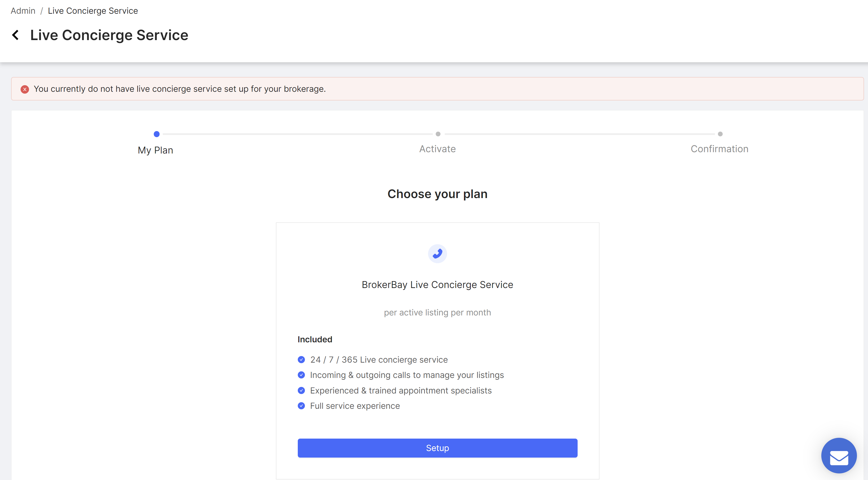The height and width of the screenshot is (480, 868).
Task: Go to the Activate step label
Action: (437, 149)
